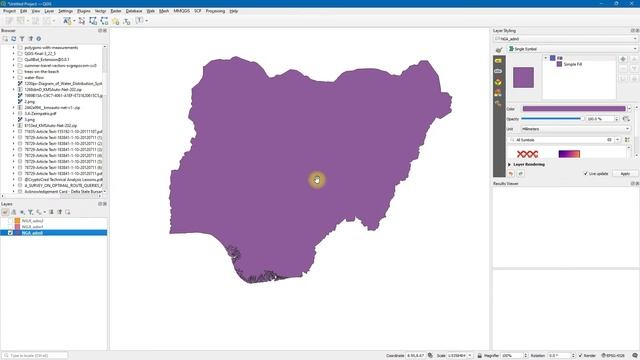
Task: Check the NGA_adm1 layer visibility checkbox
Action: [x=10, y=227]
